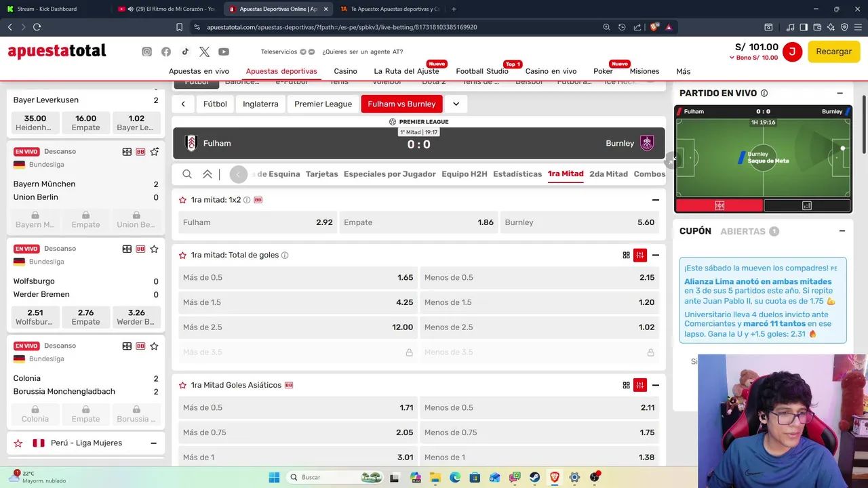868x488 pixels.
Task: Open field view icon for Wolfsburgo match
Action: (x=127, y=249)
